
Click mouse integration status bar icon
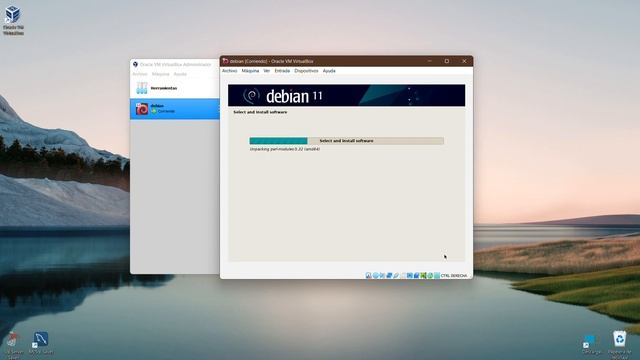click(430, 276)
